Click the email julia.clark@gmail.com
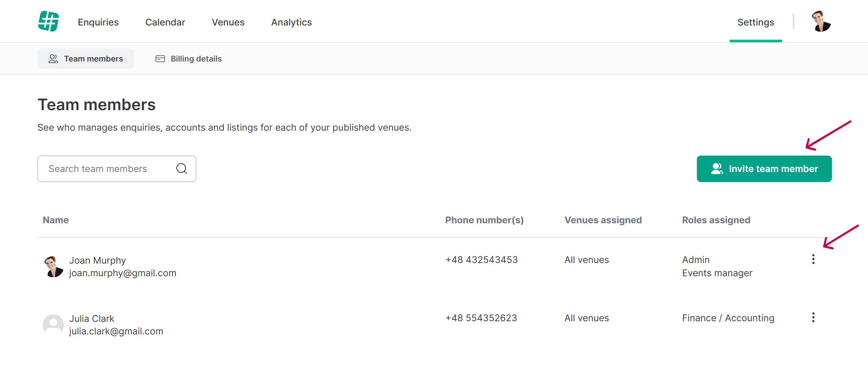The width and height of the screenshot is (868, 388). click(116, 331)
